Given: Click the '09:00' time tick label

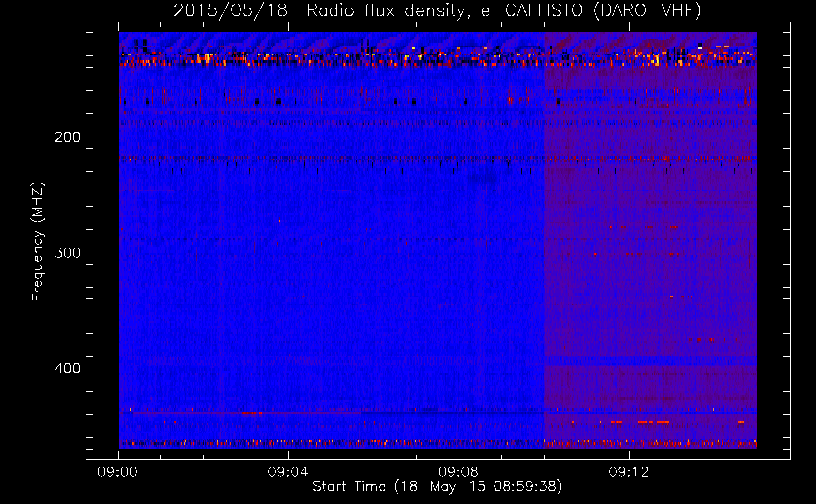Looking at the screenshot, I should coord(118,472).
